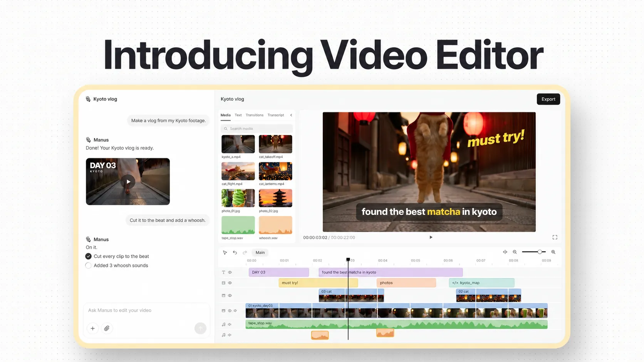Redo the timeline edit
Image resolution: width=644 pixels, height=362 pixels.
(245, 253)
